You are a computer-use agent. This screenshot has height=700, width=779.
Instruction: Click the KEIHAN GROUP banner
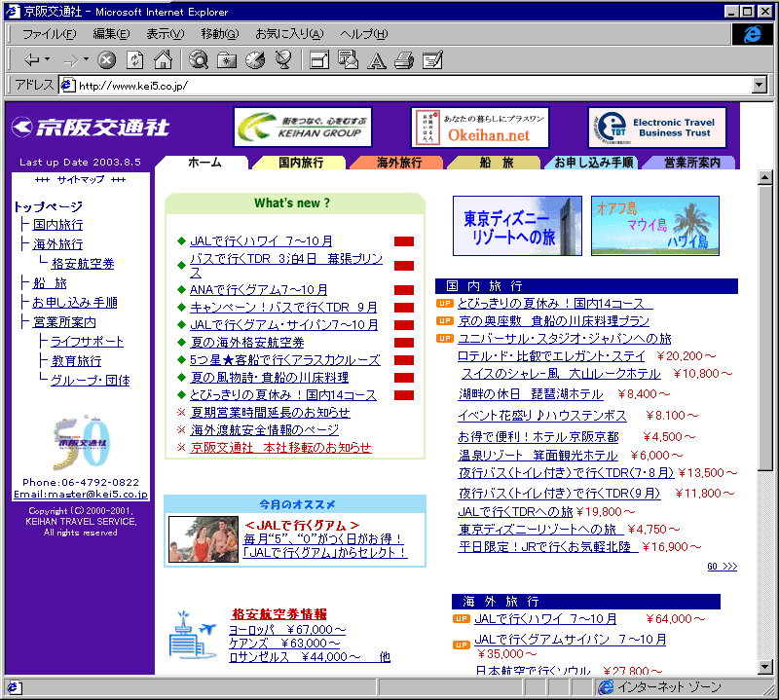tap(303, 128)
